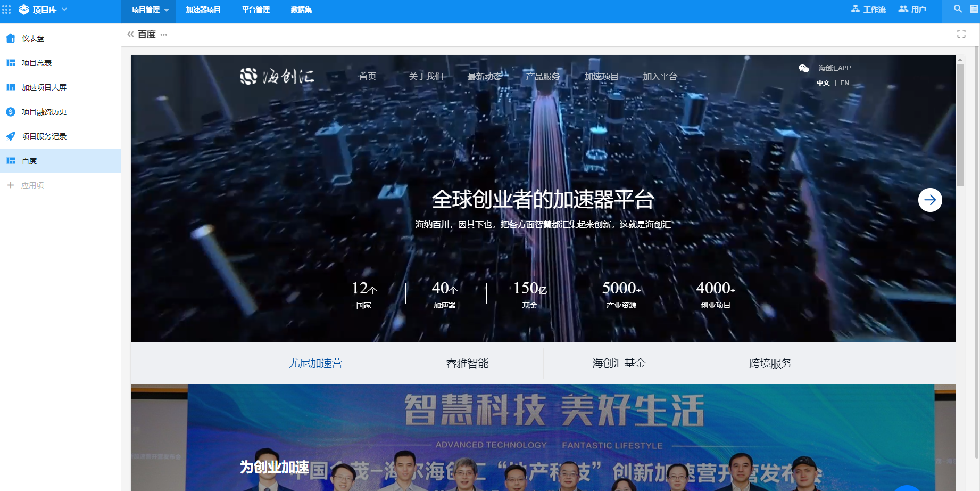Click the next slide arrow button

pos(929,200)
